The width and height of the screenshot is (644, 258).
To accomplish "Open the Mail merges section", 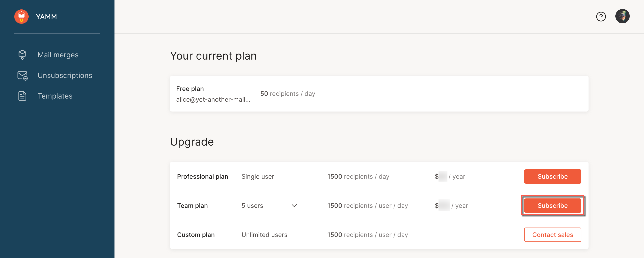I will (58, 55).
